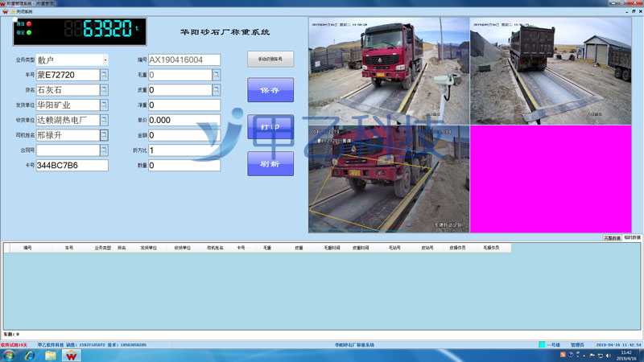Click the 手动识别车号 button
The image size is (644, 362).
point(270,59)
